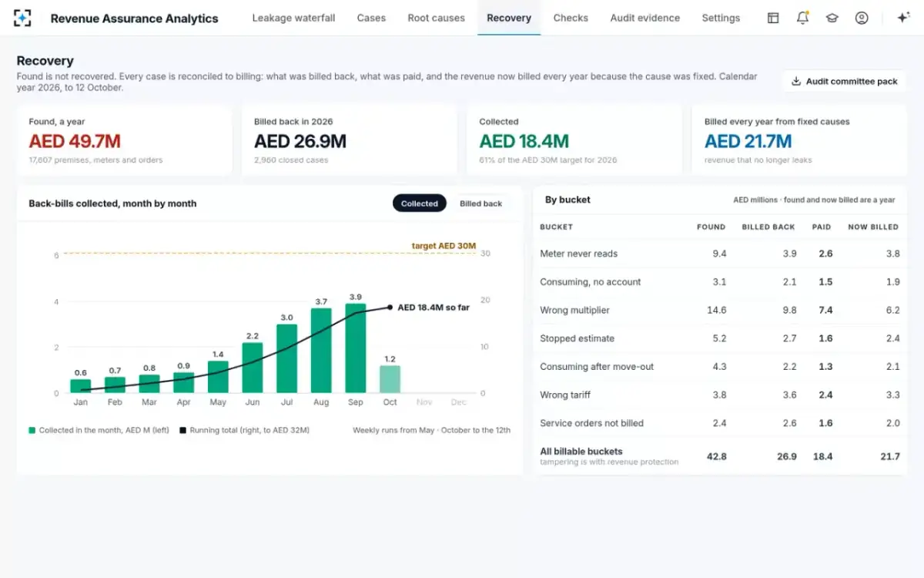Sort by the BILLED BACK column header
Image resolution: width=924 pixels, height=578 pixels.
tap(768, 227)
